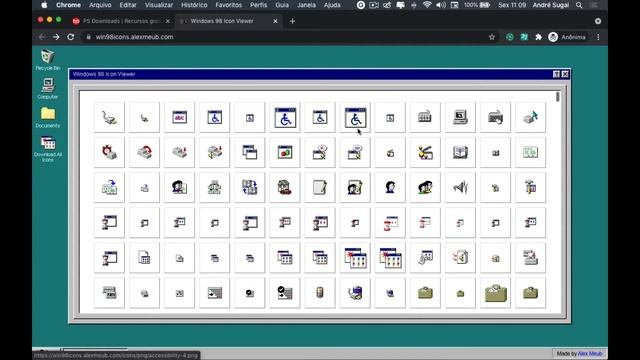Click the Icon Viewer vertical scrollbar thumb
The image size is (640, 360).
point(558,97)
